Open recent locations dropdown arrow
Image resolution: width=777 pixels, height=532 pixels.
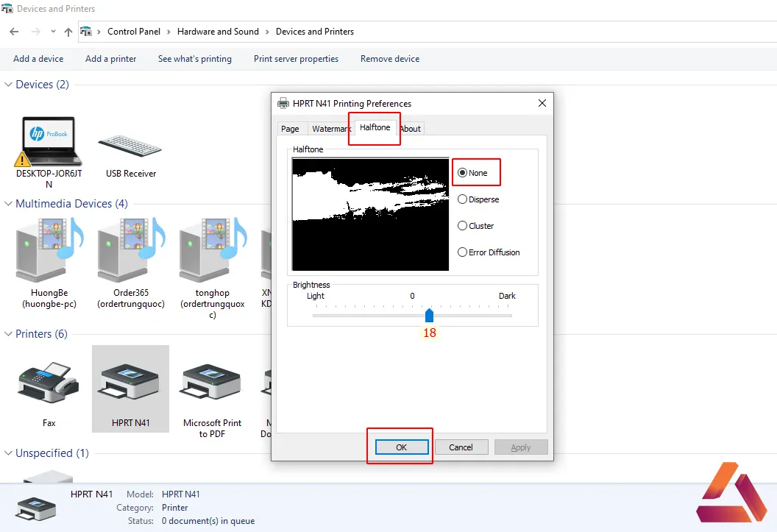(53, 32)
